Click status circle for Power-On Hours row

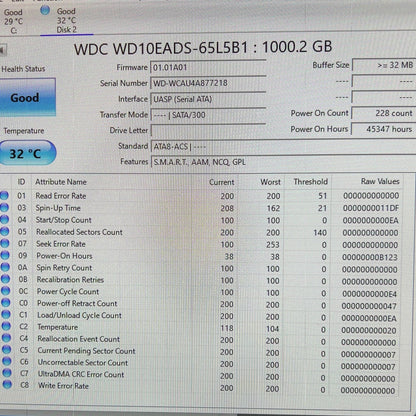pyautogui.click(x=5, y=255)
